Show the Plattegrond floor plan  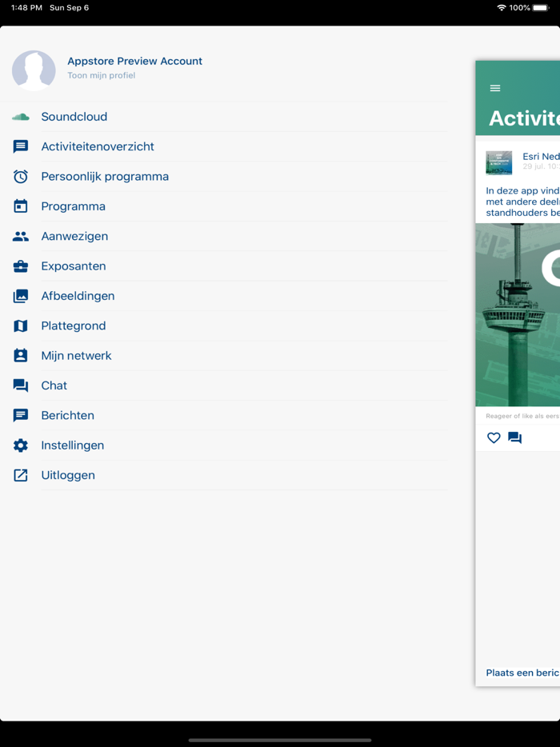point(74,326)
